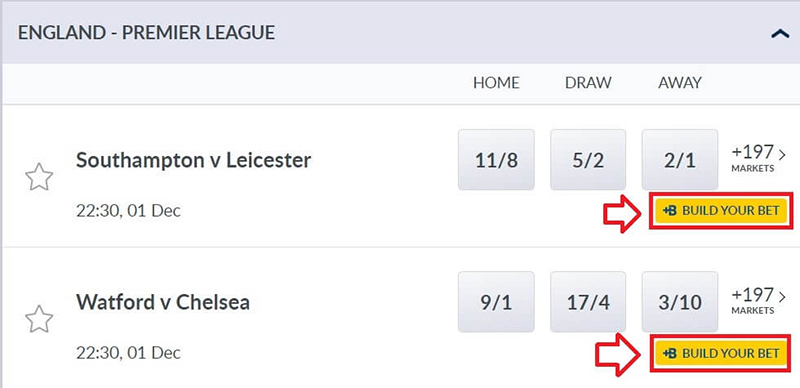Favorite the Watford v Chelsea match star

(x=39, y=319)
